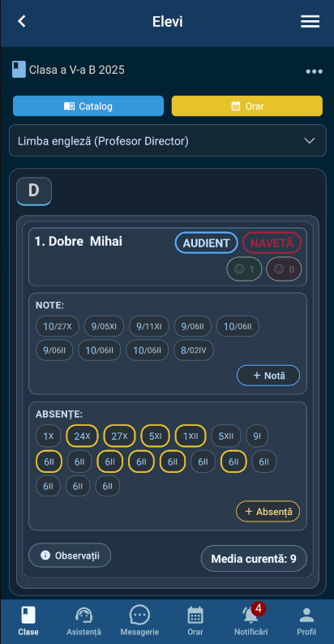This screenshot has height=644, width=334.
Task: Open the three-dots class options
Action: (x=314, y=71)
